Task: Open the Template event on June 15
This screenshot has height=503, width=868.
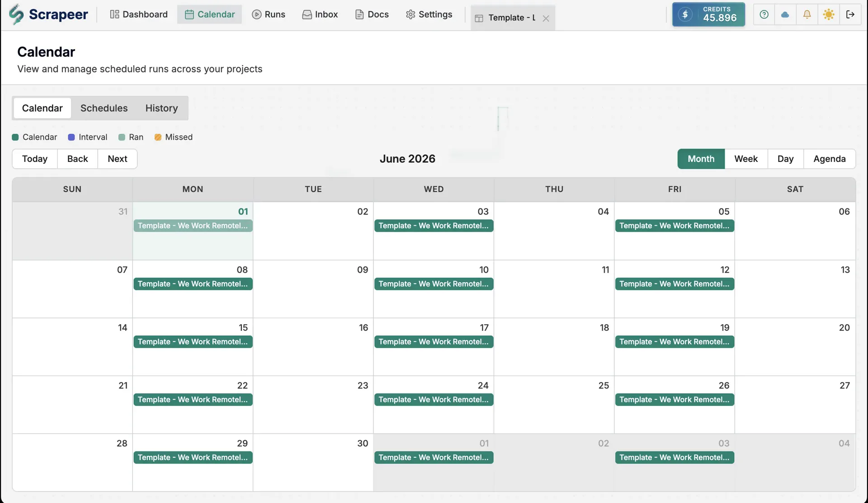Action: (193, 342)
